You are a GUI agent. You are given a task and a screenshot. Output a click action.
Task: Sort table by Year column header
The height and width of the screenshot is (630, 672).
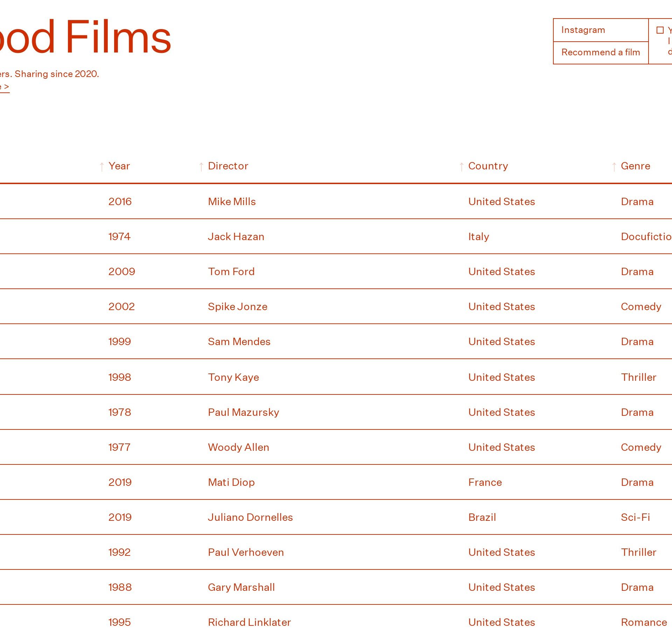119,166
